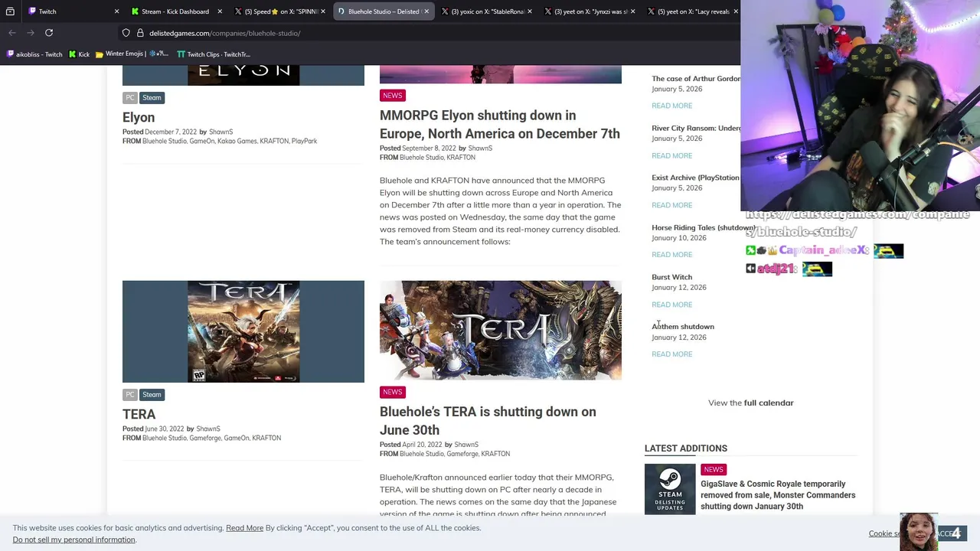980x551 pixels.
Task: Open the browser tab list icon
Action: pos(10,11)
